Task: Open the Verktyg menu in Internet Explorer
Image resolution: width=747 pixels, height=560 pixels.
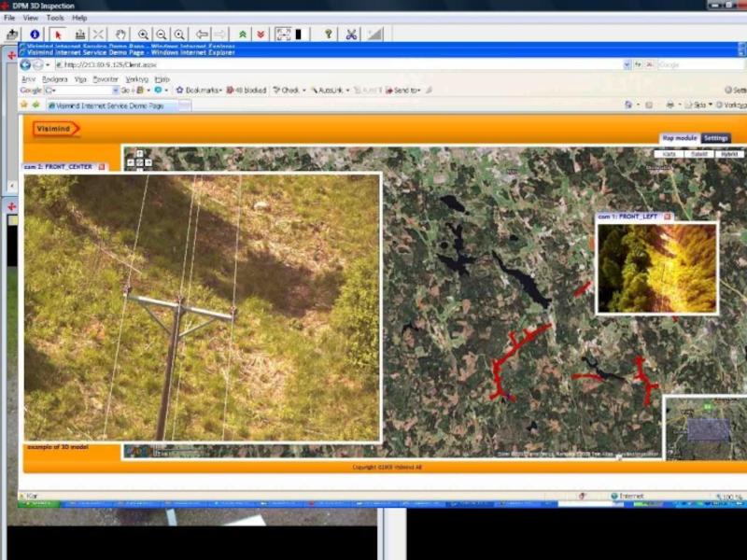Action: [136, 79]
